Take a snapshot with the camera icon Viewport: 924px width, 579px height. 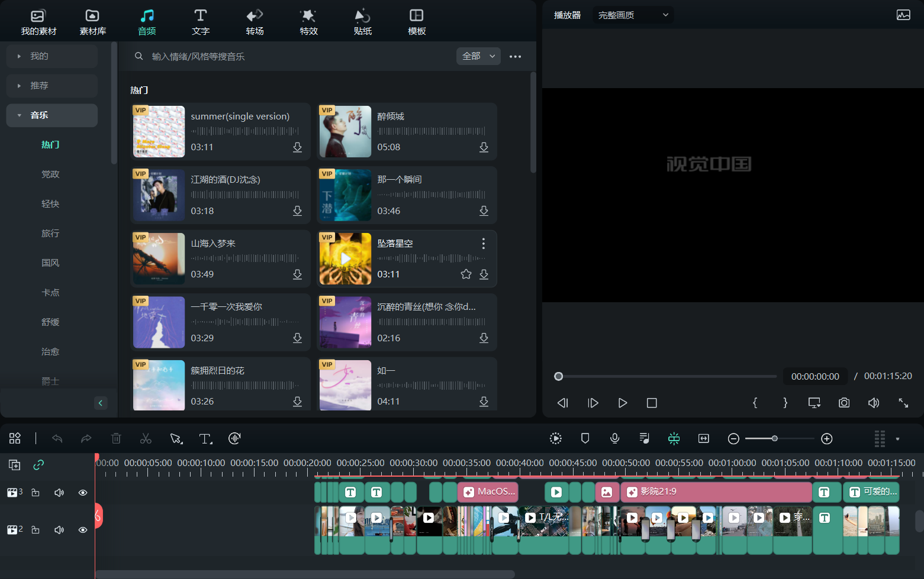pos(843,403)
